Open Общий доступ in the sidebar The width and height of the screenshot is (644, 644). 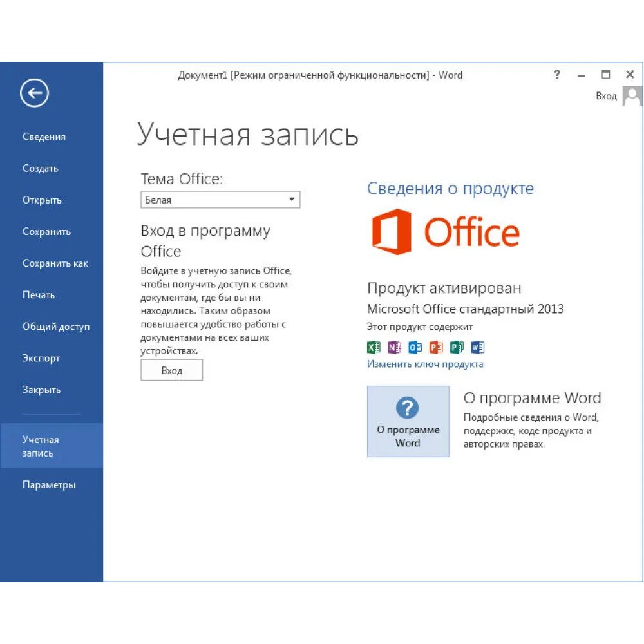coord(56,327)
